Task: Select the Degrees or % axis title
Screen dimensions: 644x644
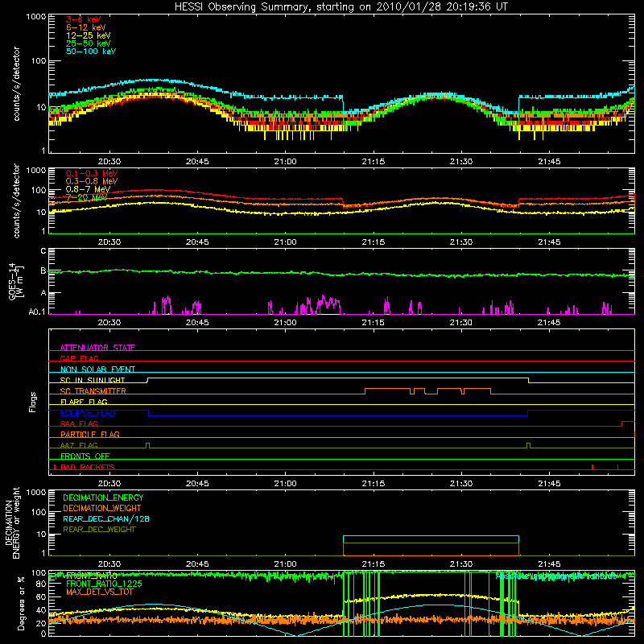Action: point(22,603)
